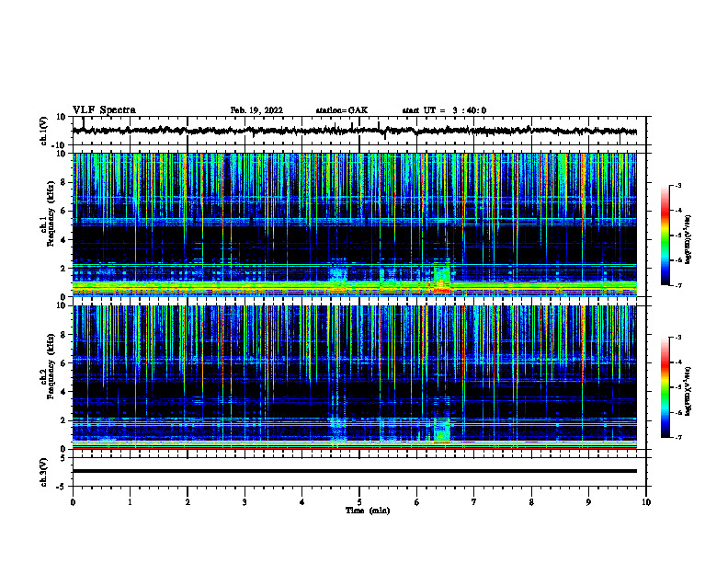Click the ch.1 spectrogram color scale bar
728x563 pixels.
(665, 236)
